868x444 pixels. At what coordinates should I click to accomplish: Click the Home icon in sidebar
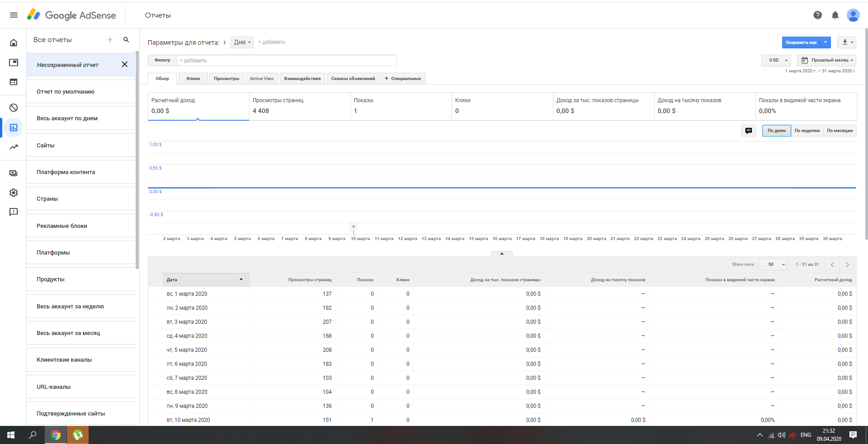(x=14, y=43)
